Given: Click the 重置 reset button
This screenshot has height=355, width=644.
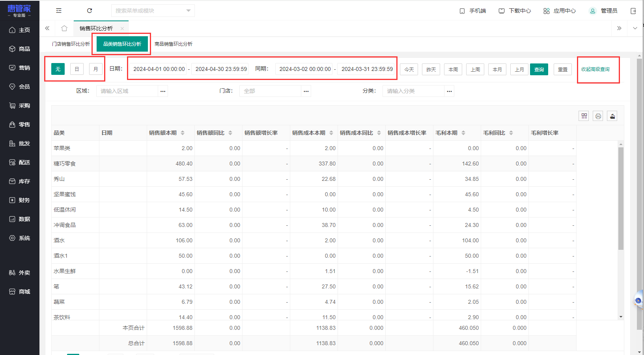Looking at the screenshot, I should pyautogui.click(x=563, y=69).
